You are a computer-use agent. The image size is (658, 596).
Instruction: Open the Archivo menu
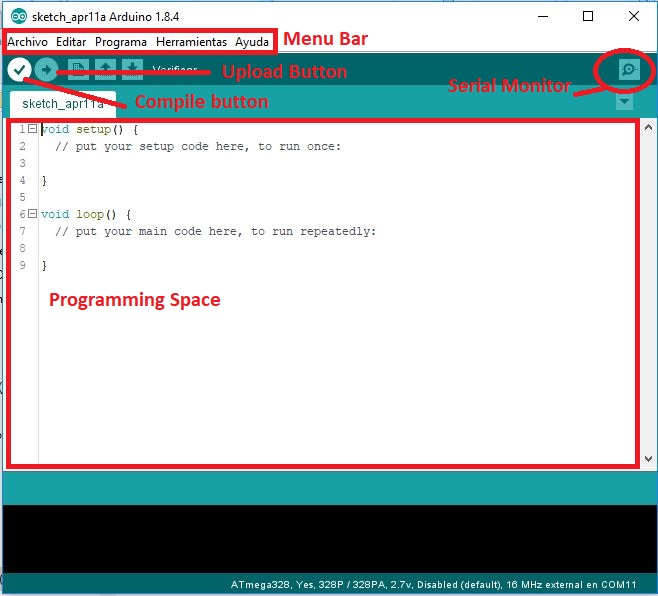click(28, 42)
